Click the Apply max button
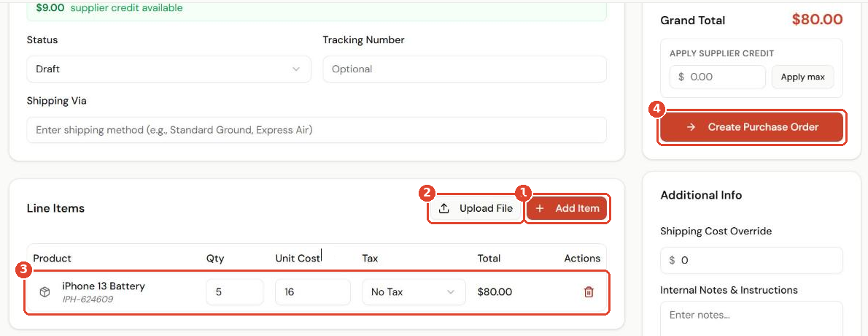 pos(802,77)
